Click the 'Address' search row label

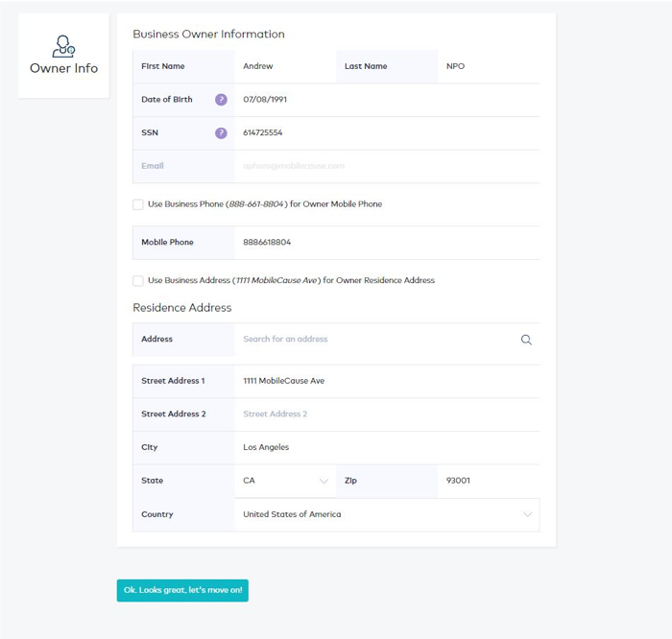(156, 340)
